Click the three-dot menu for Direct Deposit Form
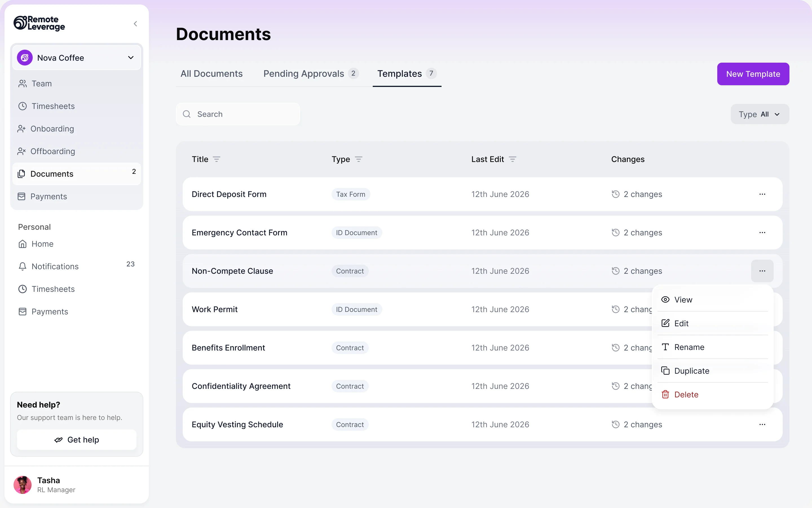This screenshot has height=508, width=812. [762, 194]
